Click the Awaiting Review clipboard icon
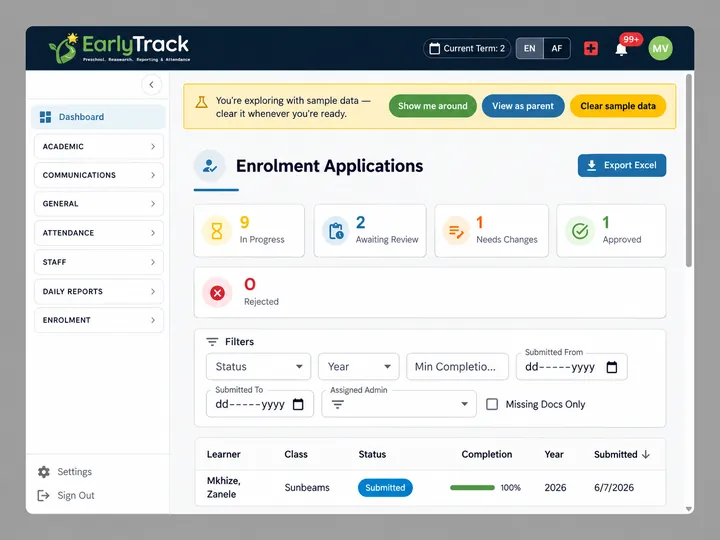Screen dimensions: 720x540 pyautogui.click(x=336, y=231)
